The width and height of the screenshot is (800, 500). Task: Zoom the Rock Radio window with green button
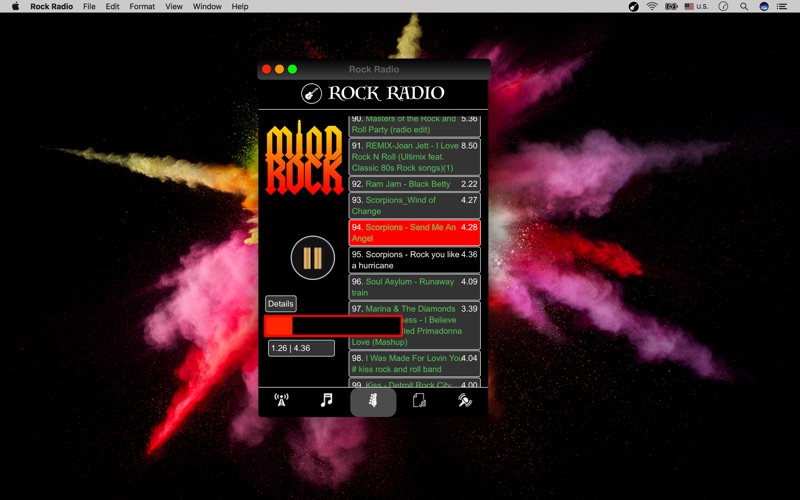click(x=292, y=69)
